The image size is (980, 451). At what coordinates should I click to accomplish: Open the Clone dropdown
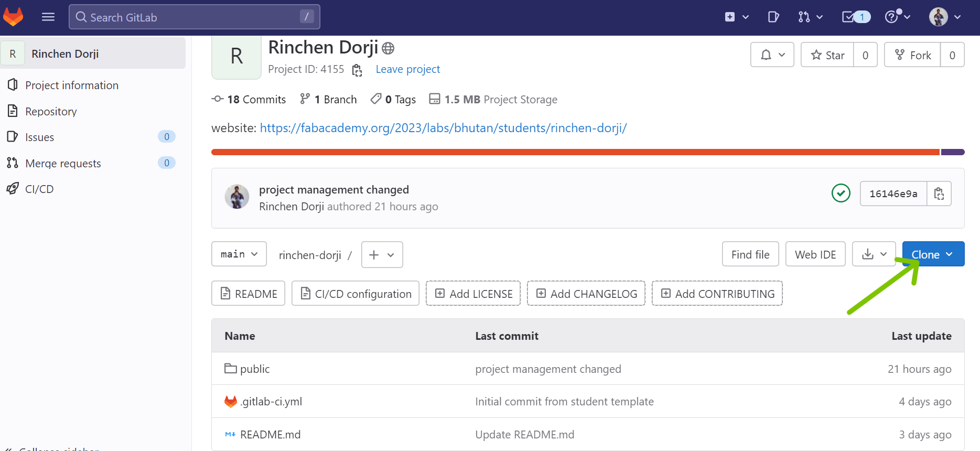933,254
